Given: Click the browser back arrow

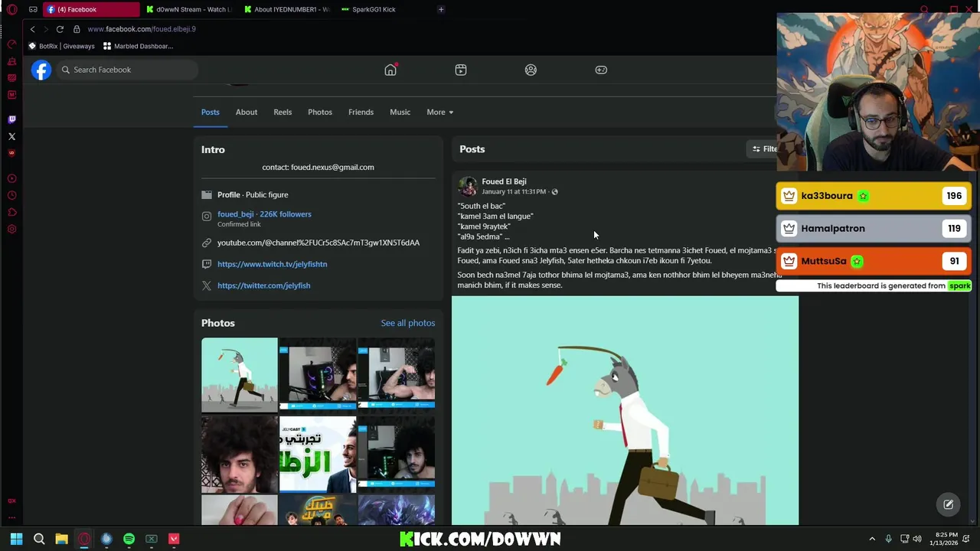Looking at the screenshot, I should [32, 29].
